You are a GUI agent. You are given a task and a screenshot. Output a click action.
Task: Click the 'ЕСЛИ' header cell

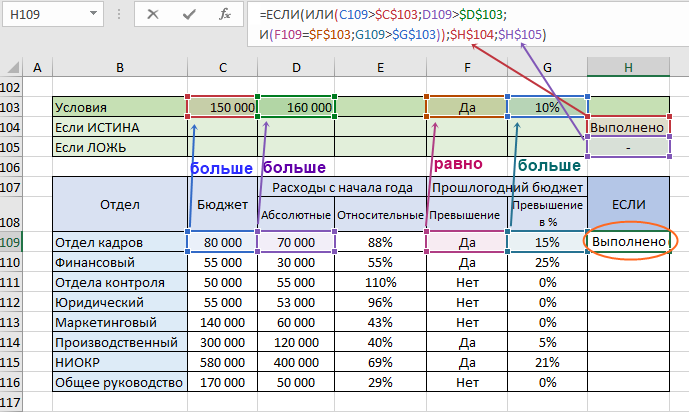coord(628,204)
